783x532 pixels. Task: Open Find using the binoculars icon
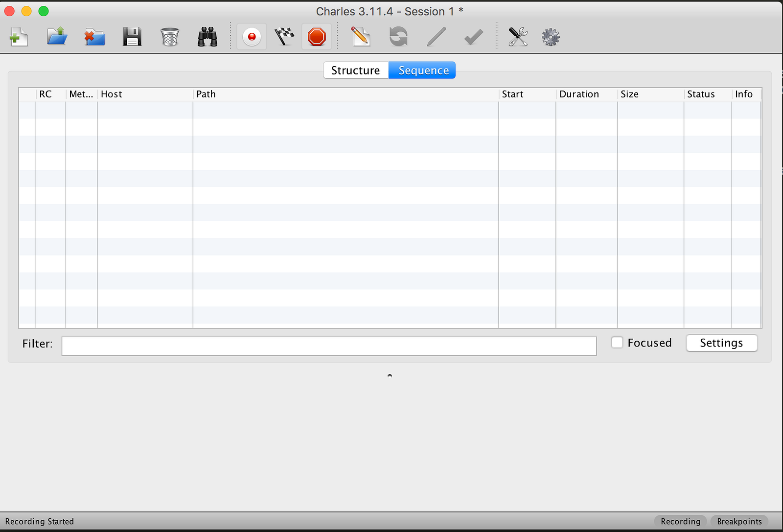[x=207, y=37]
